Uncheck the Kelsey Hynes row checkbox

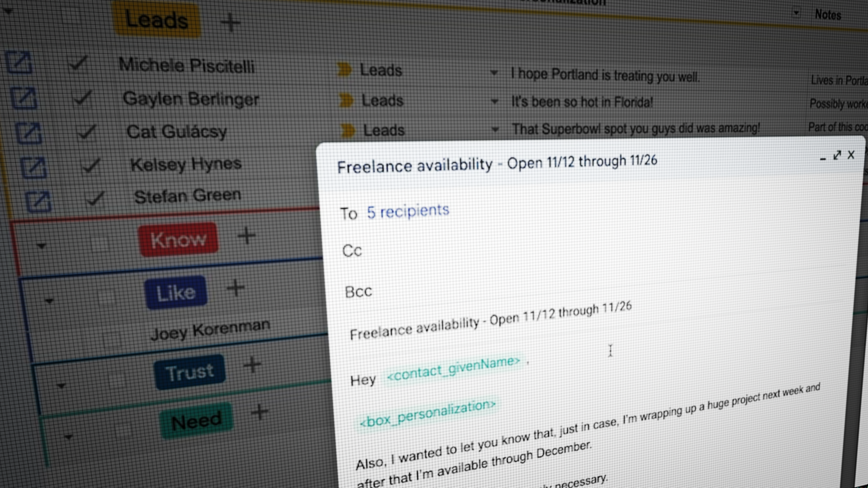point(90,165)
